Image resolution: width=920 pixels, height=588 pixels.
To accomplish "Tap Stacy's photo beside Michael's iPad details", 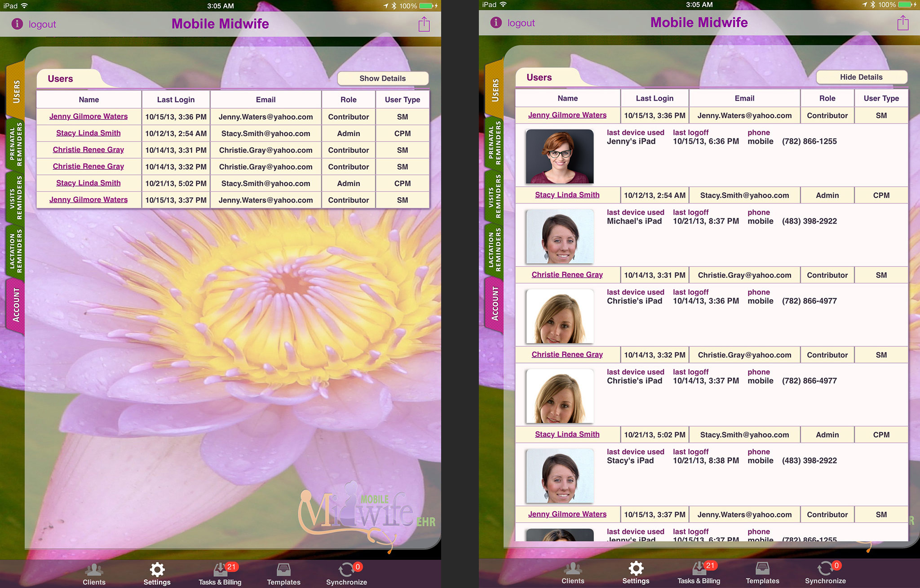I will pyautogui.click(x=560, y=236).
